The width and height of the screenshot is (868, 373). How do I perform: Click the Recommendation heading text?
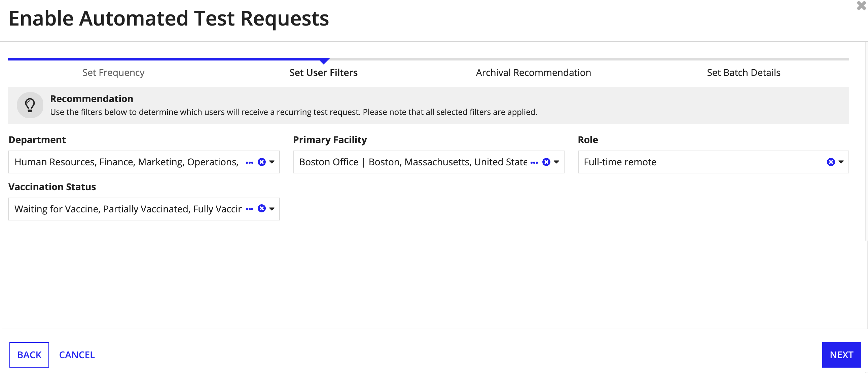click(92, 99)
